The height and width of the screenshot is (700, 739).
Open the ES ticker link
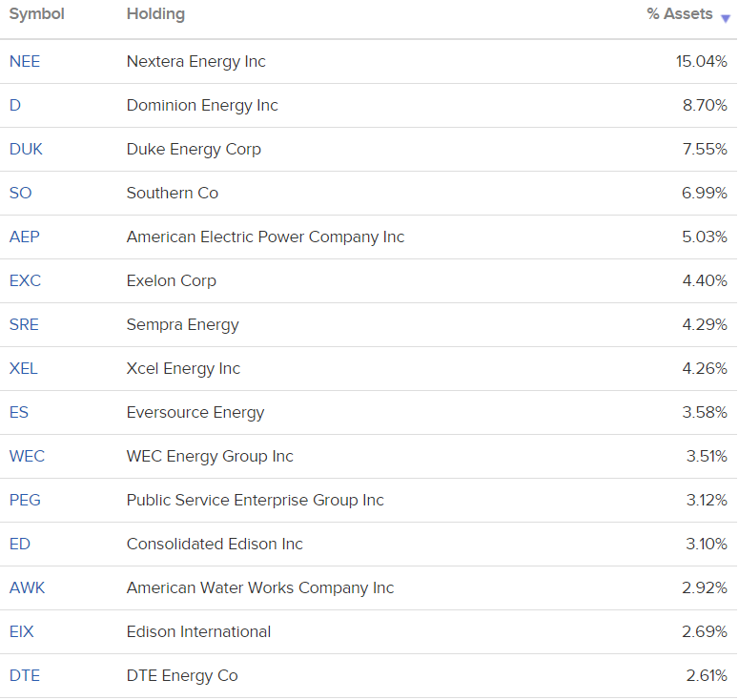click(x=19, y=412)
